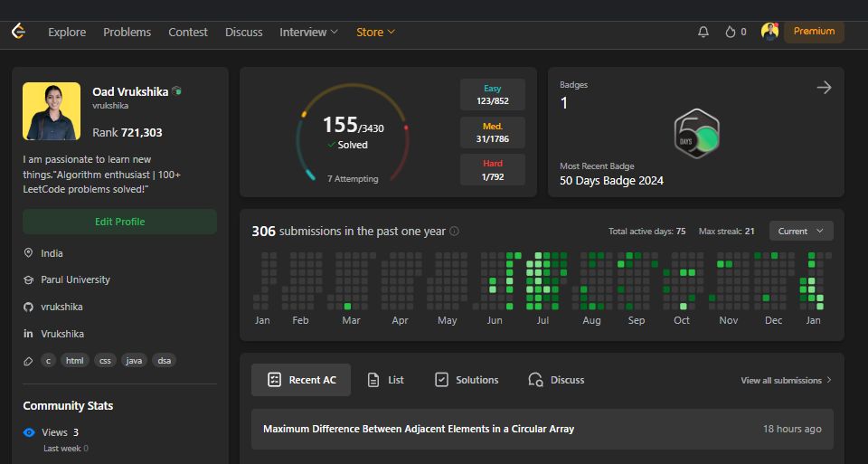Screen dimensions: 868x464
Task: Open the notifications bell
Action: (x=703, y=33)
